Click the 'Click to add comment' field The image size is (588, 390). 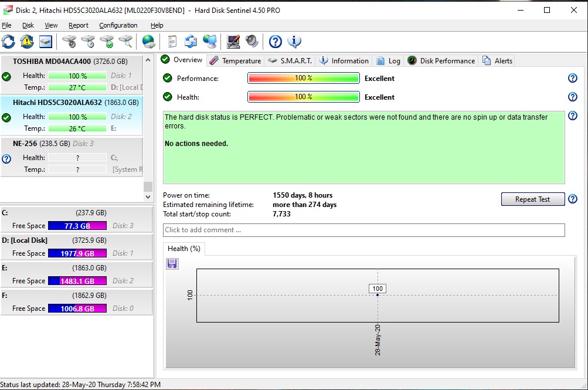pos(363,230)
